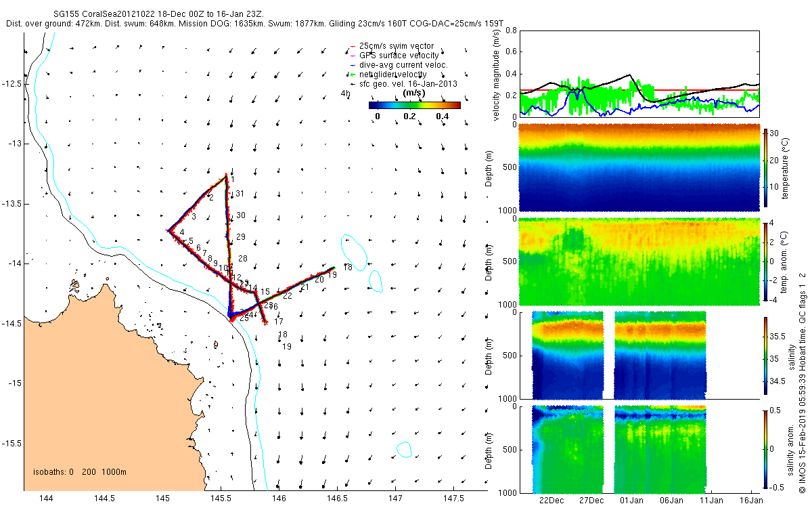
Task: Click the velocity magnitude time series plot
Action: pos(639,73)
